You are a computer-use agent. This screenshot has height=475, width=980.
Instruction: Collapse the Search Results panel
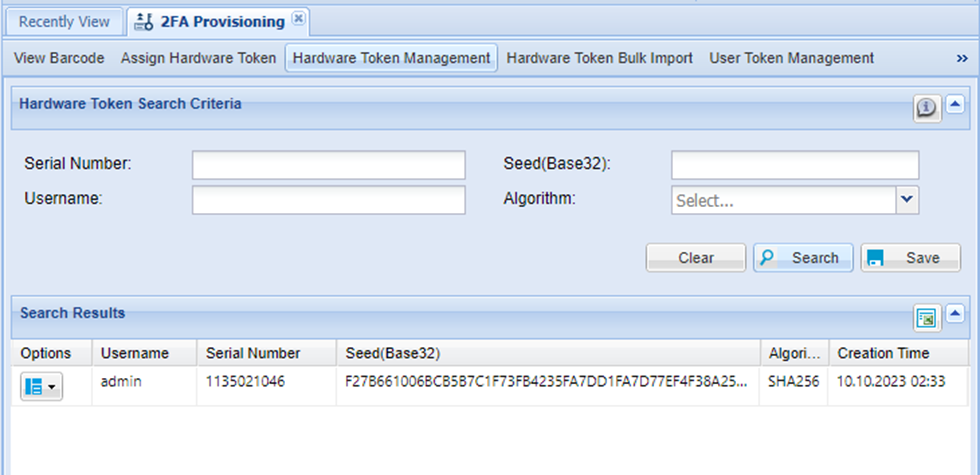[955, 314]
